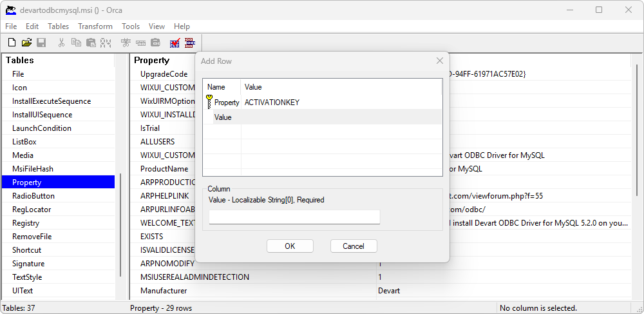Select the RemoveFile table
Viewport: 644px width, 314px height.
coord(59,237)
